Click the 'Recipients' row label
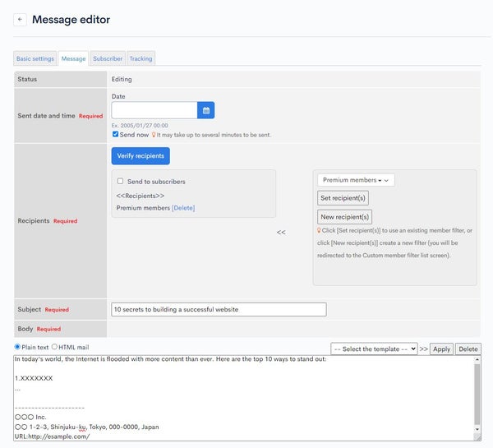The height and width of the screenshot is (448, 493). (x=34, y=221)
